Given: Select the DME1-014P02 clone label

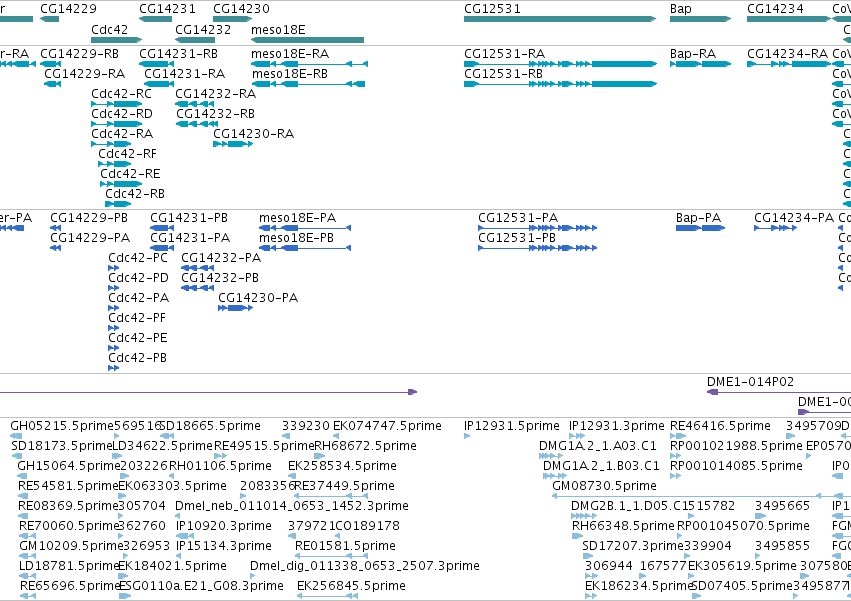Looking at the screenshot, I should pyautogui.click(x=751, y=382).
